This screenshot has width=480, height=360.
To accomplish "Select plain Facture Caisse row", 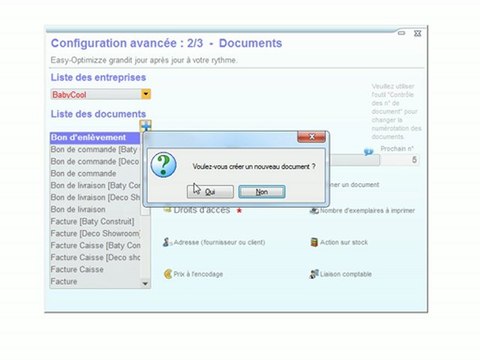I will 95,270.
